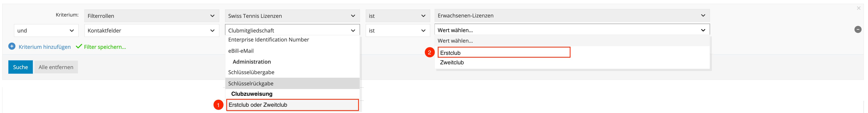Viewport: 868px width, 113px height.
Task: Open the Filterrollen dropdown
Action: click(x=151, y=16)
